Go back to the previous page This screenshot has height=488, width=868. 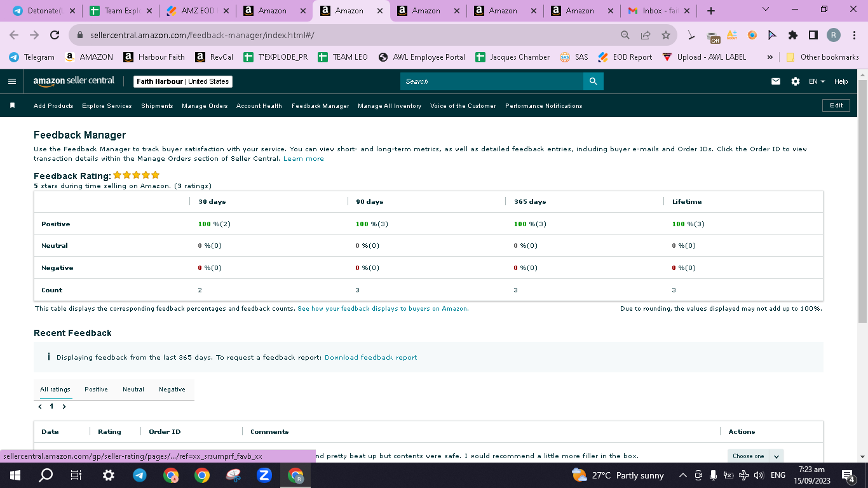[x=14, y=35]
